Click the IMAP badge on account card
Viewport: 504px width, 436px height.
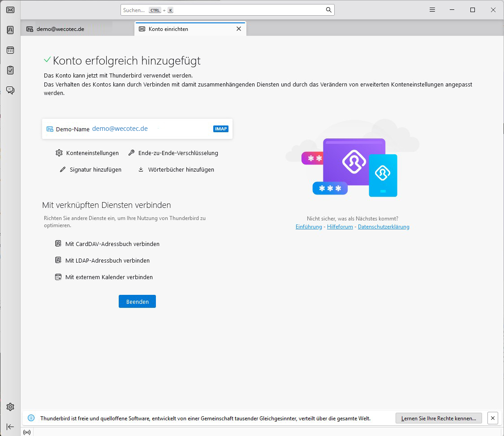tap(221, 129)
